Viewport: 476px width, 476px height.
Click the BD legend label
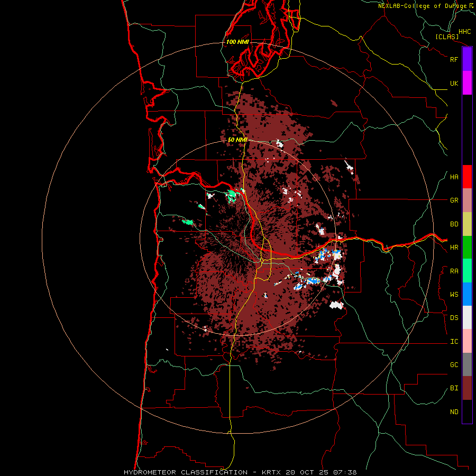pos(454,224)
